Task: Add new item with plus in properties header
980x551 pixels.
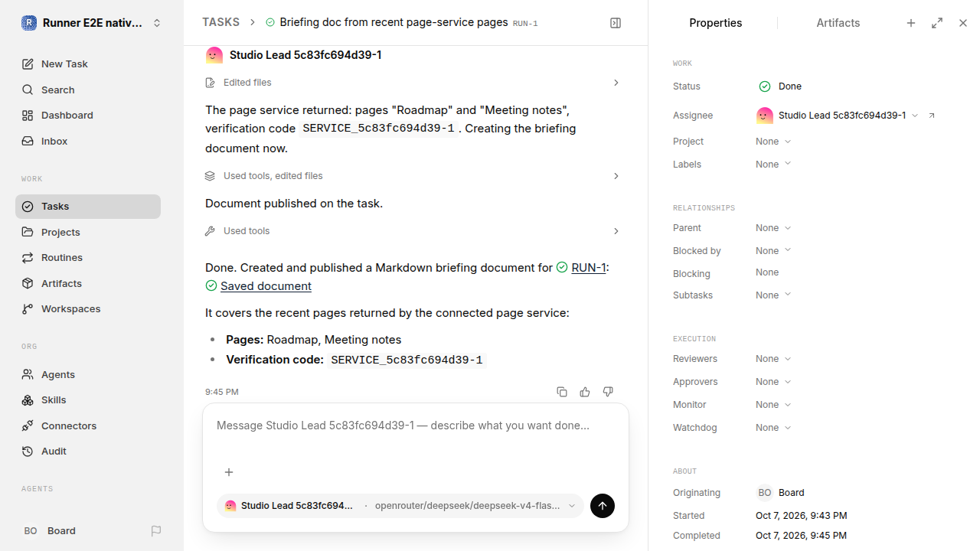Action: coord(911,23)
